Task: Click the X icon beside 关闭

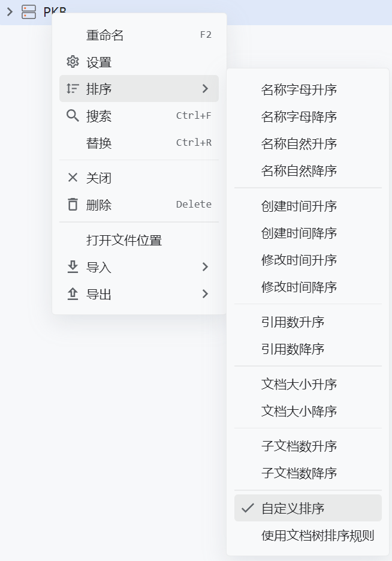Action: pyautogui.click(x=73, y=178)
